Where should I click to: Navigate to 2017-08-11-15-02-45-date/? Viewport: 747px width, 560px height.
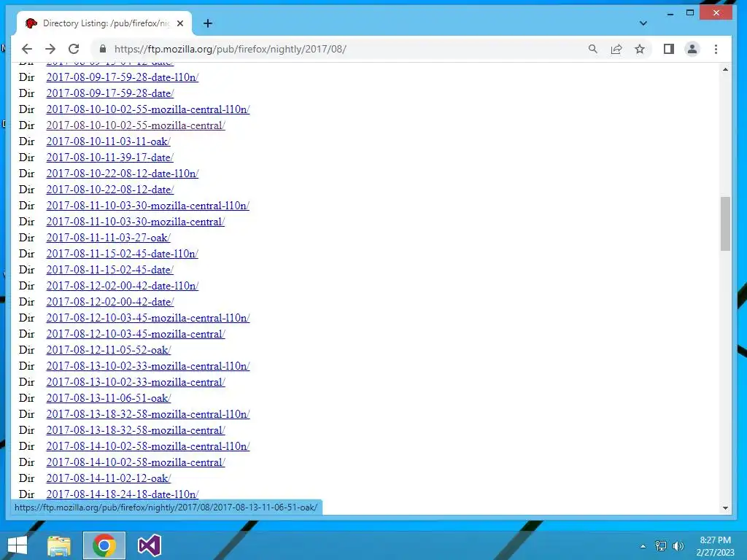[x=110, y=270]
